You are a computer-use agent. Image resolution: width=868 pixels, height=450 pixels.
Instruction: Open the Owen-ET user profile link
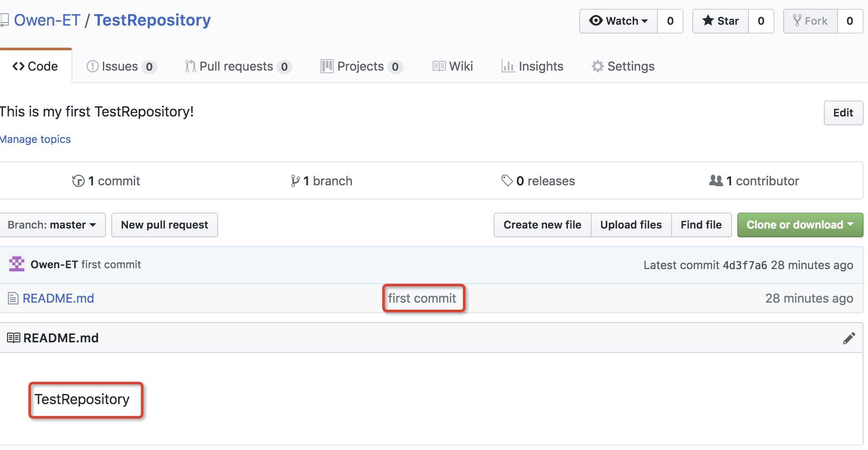[47, 20]
